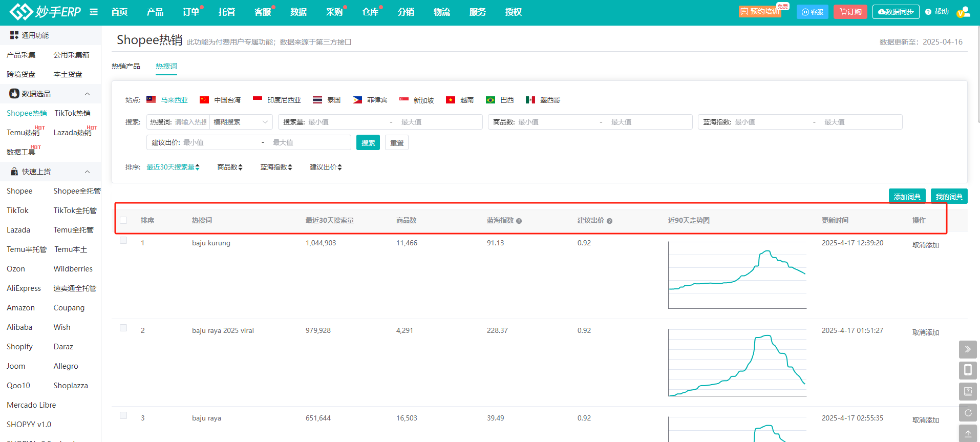Click the 客服 button in the header

point(813,12)
